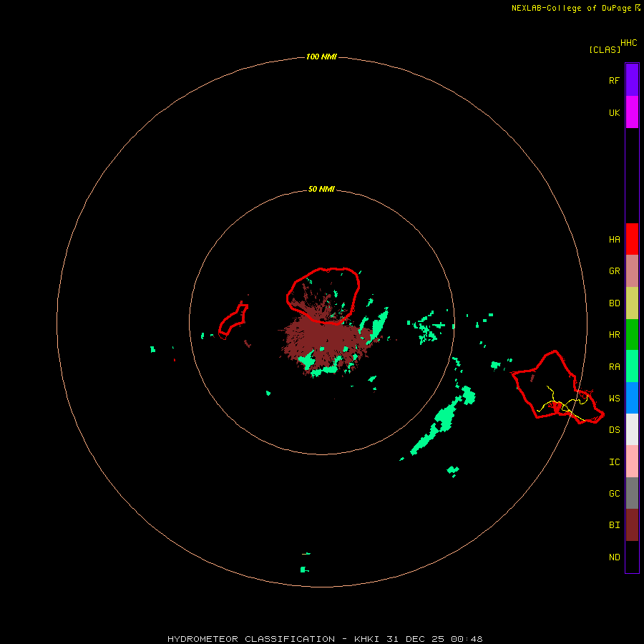Click the DS legend label
This screenshot has height=644, width=644.
click(615, 430)
